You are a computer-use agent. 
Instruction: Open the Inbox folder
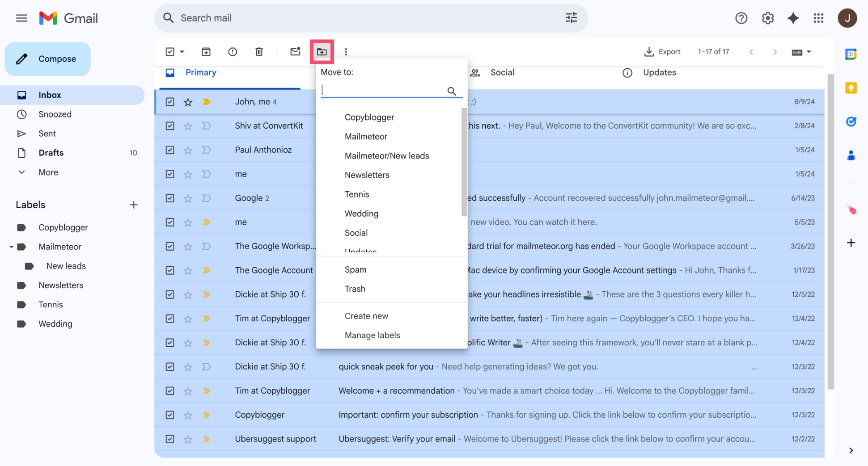coord(72,95)
